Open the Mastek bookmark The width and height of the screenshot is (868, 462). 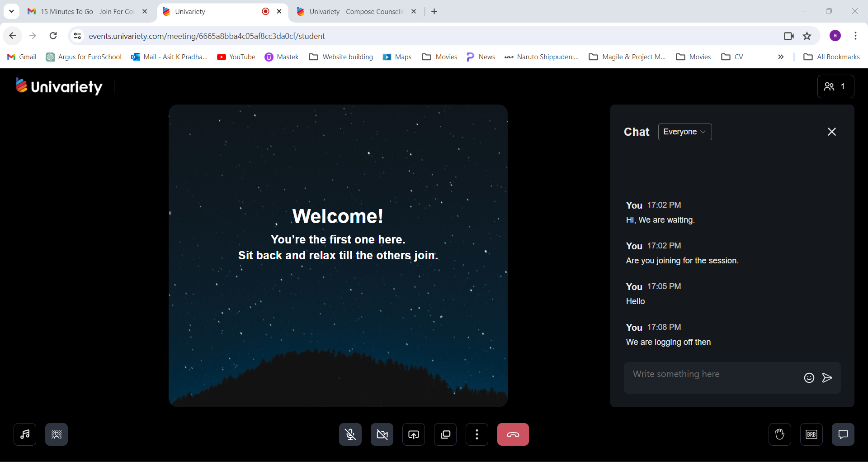(282, 57)
